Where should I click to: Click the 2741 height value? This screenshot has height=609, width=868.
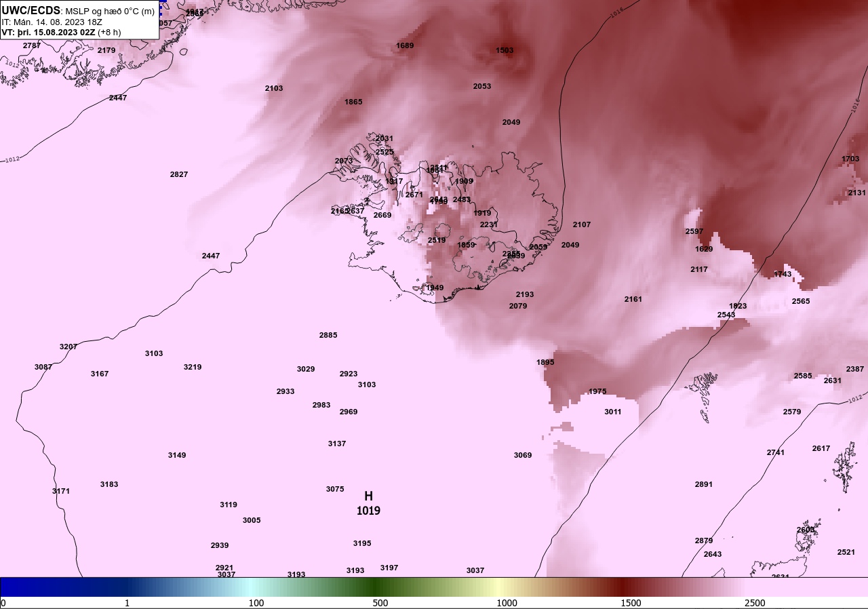click(x=776, y=452)
